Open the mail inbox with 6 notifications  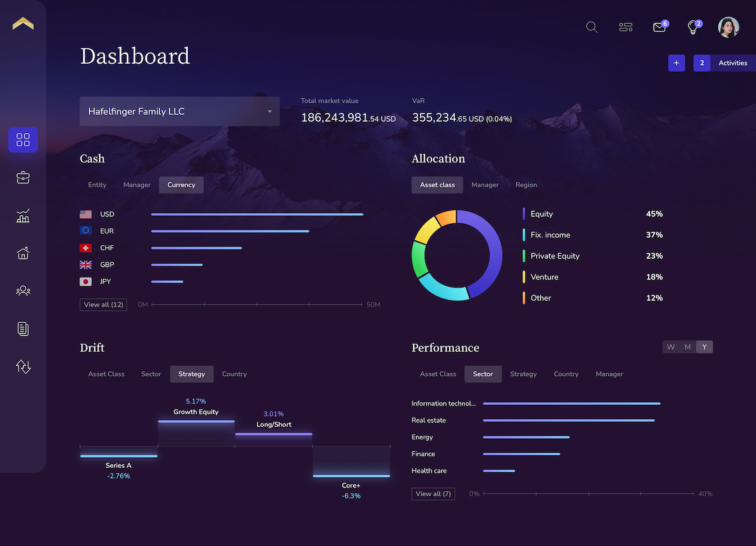(659, 28)
